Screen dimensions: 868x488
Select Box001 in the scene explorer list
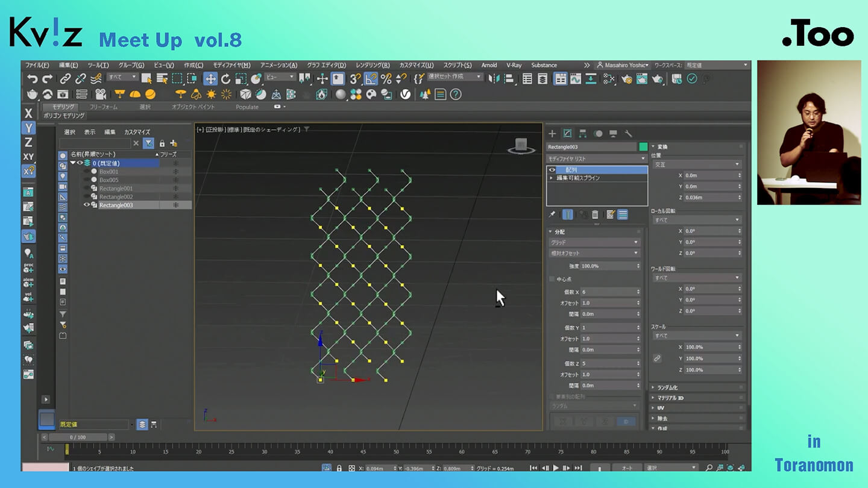pyautogui.click(x=109, y=172)
